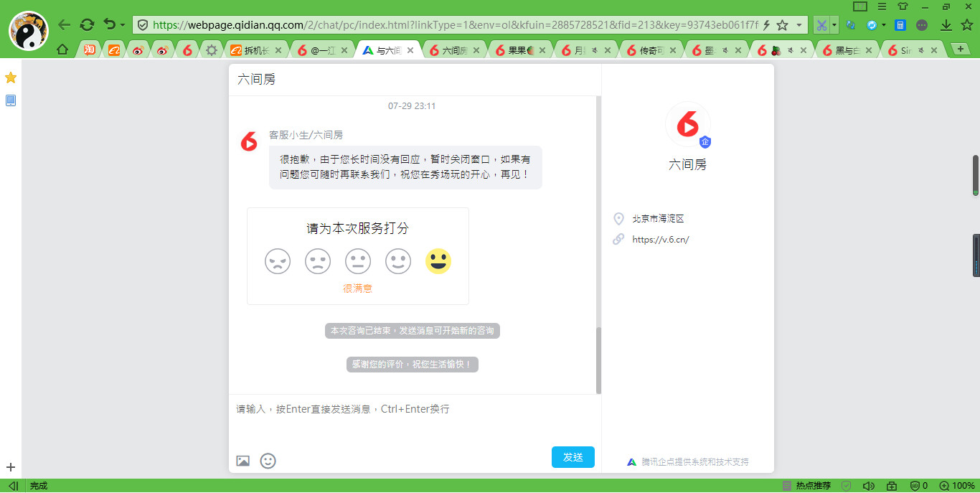980x493 pixels.
Task: Click the 100% zoom control
Action: click(x=957, y=486)
